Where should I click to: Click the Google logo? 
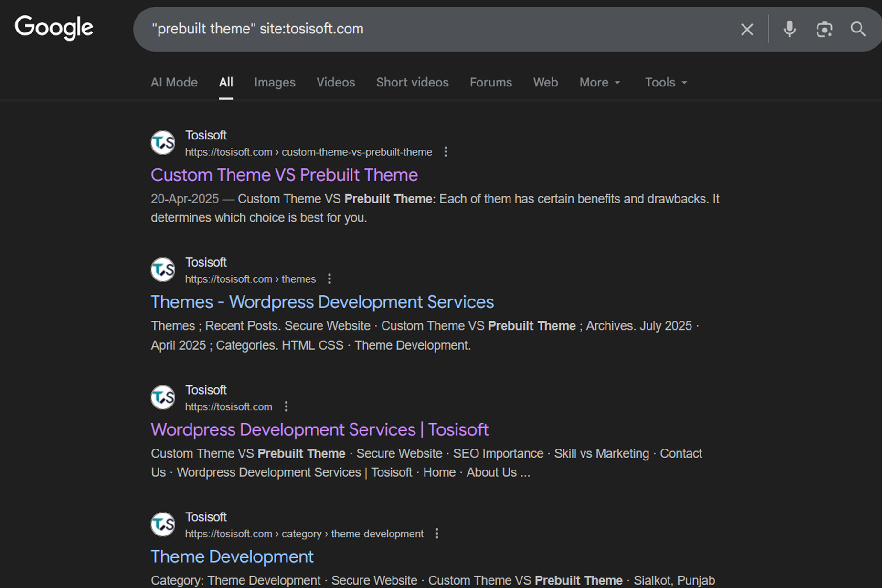(53, 28)
